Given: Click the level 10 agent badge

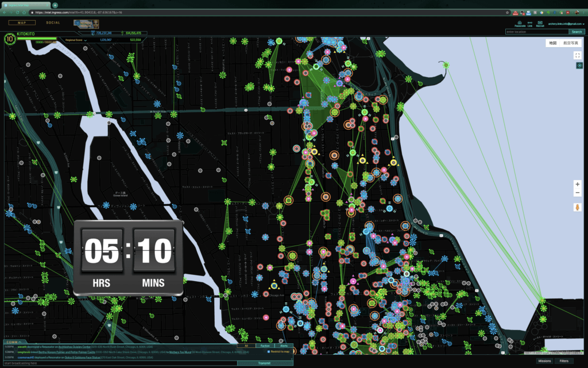Looking at the screenshot, I should (10, 39).
